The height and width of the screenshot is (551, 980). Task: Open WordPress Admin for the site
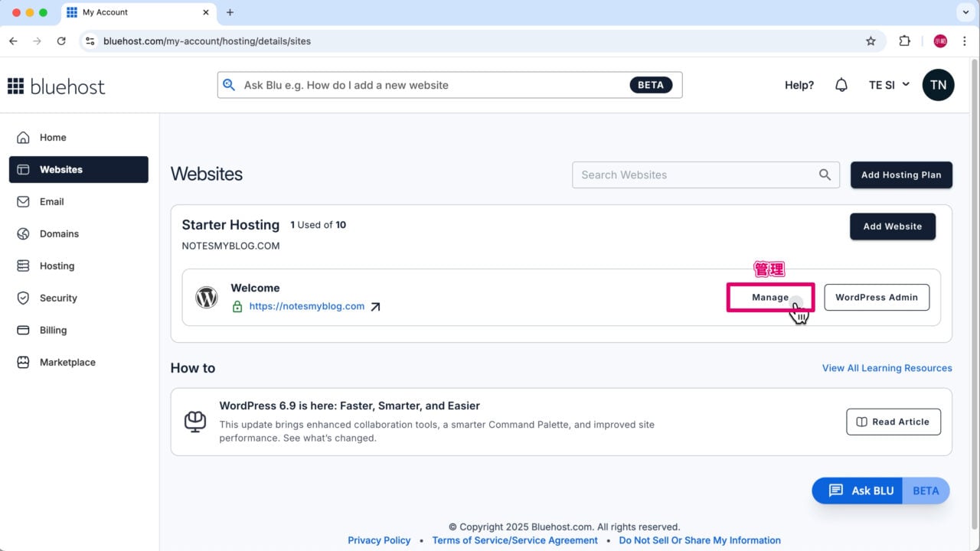[877, 297]
